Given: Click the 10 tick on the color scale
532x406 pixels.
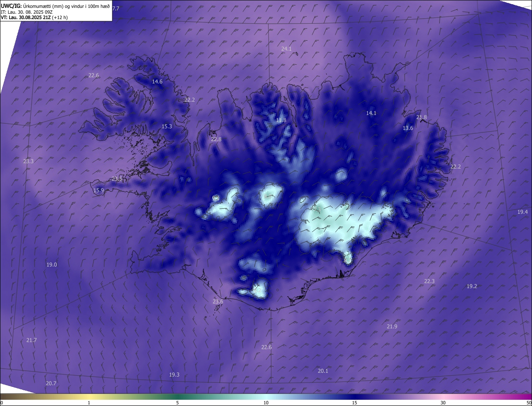Looking at the screenshot, I should [266, 403].
